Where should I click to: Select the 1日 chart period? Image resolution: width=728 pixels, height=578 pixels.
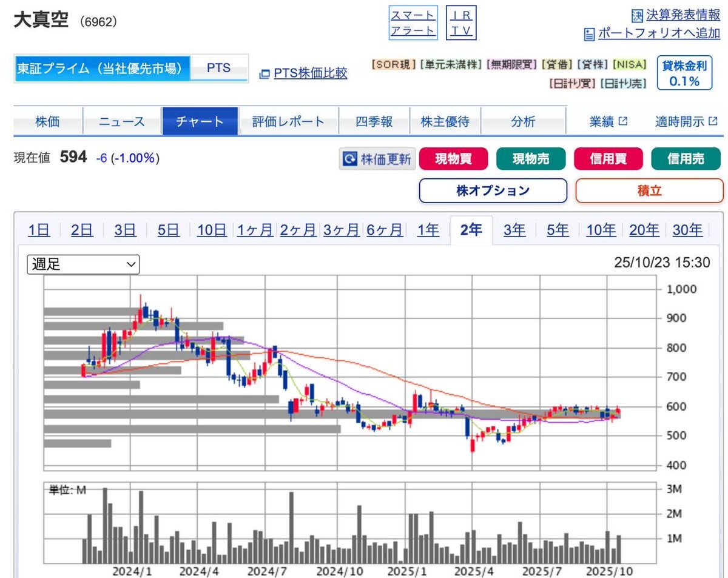39,230
